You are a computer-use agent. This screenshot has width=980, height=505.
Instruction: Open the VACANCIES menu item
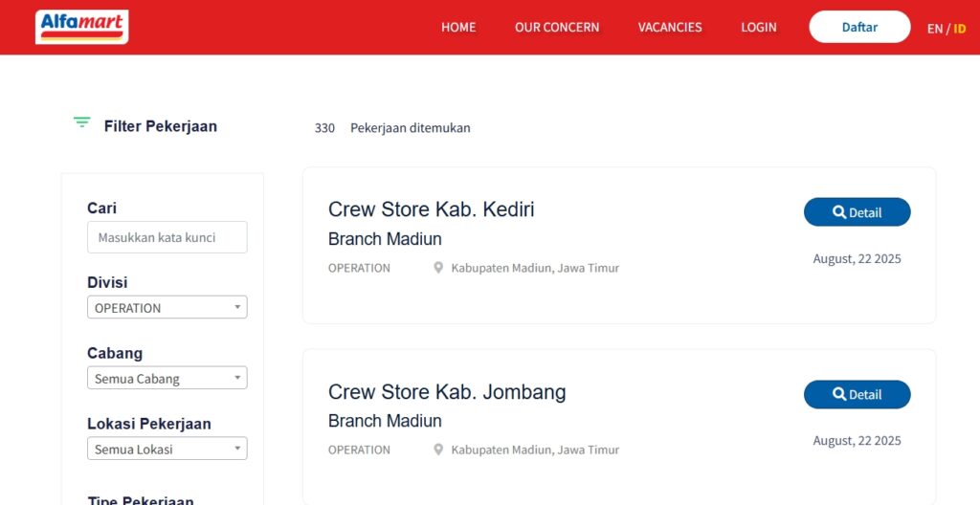670,28
